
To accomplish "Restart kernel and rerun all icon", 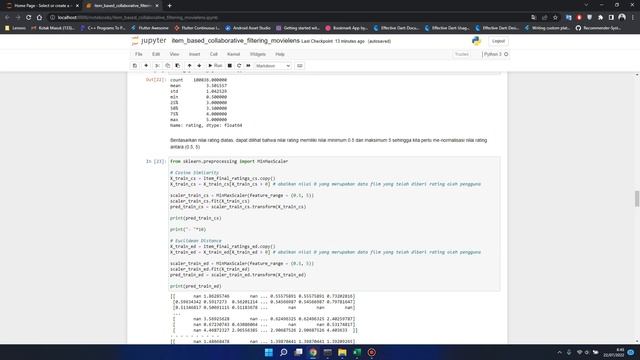I will [x=248, y=66].
